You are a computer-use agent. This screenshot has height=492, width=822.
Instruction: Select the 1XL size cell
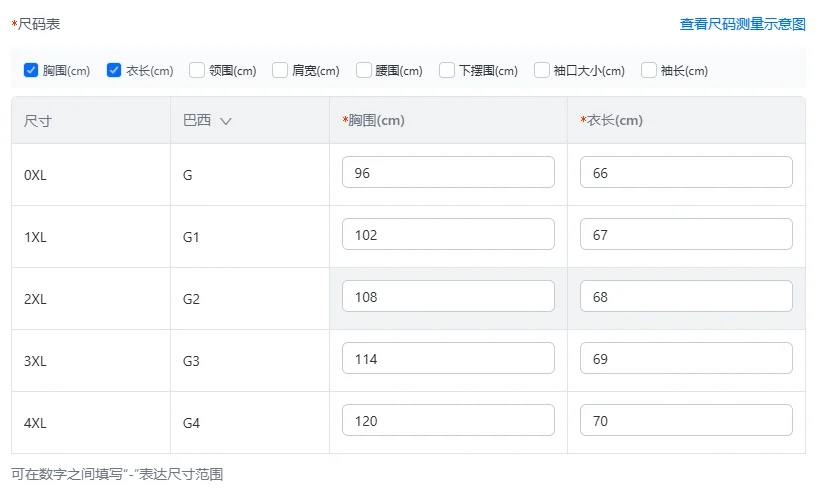click(91, 237)
